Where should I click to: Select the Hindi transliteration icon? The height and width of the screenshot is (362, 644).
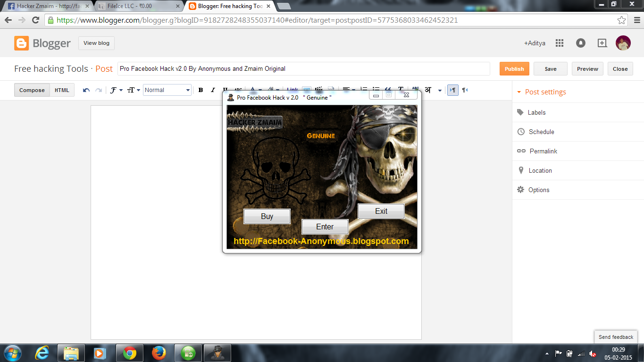pos(428,90)
